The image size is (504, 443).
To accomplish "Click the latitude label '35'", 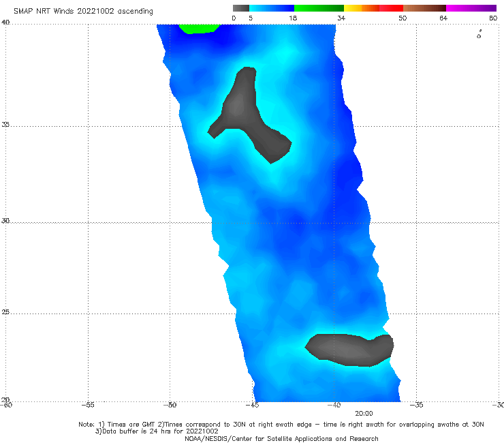I will coord(5,124).
